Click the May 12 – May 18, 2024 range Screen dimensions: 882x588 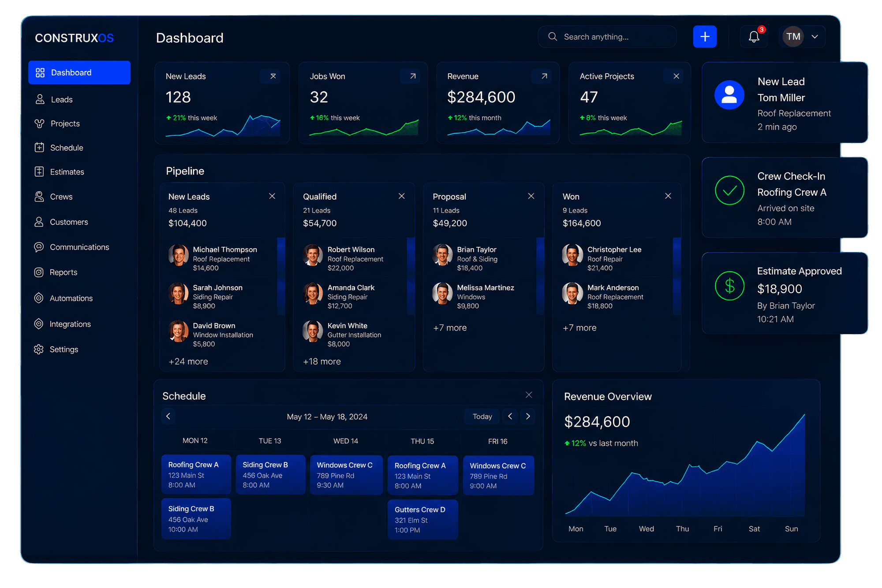(327, 417)
